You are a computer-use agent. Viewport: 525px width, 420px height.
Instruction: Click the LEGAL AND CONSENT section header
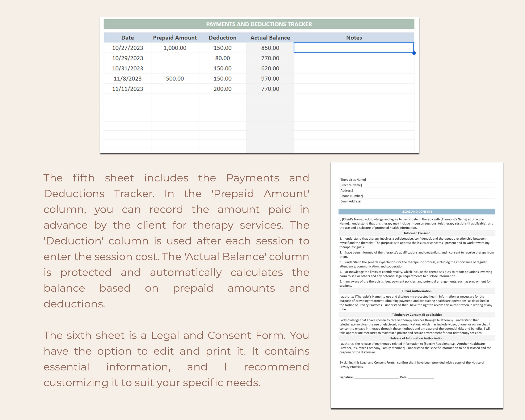pyautogui.click(x=417, y=212)
